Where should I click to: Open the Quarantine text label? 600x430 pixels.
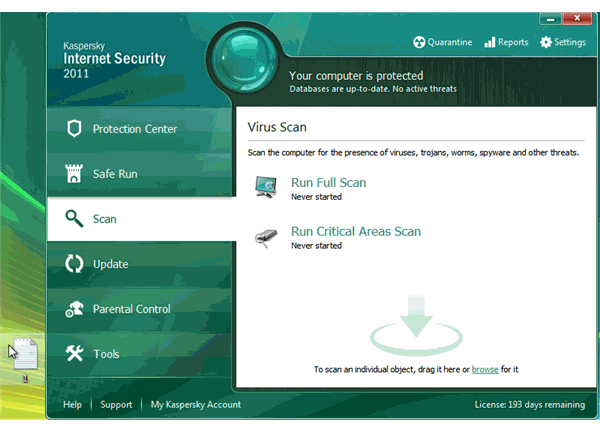tap(450, 42)
